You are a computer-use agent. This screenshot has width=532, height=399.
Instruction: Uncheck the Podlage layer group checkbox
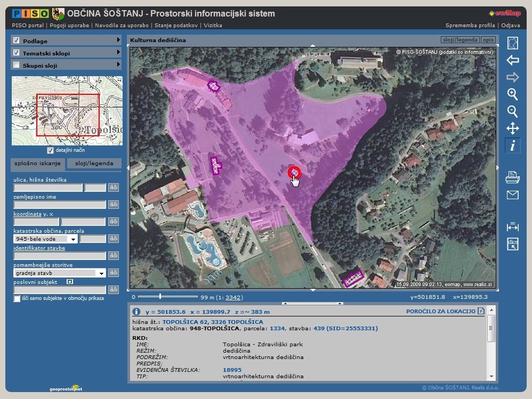click(17, 40)
